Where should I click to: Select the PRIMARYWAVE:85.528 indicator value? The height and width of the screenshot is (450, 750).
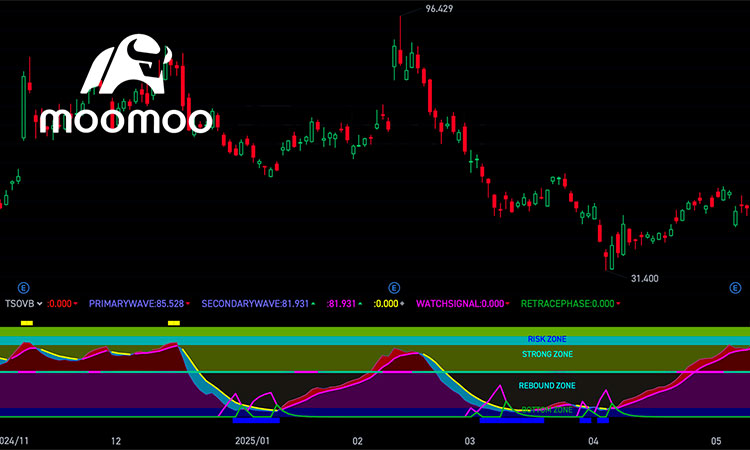tap(136, 304)
